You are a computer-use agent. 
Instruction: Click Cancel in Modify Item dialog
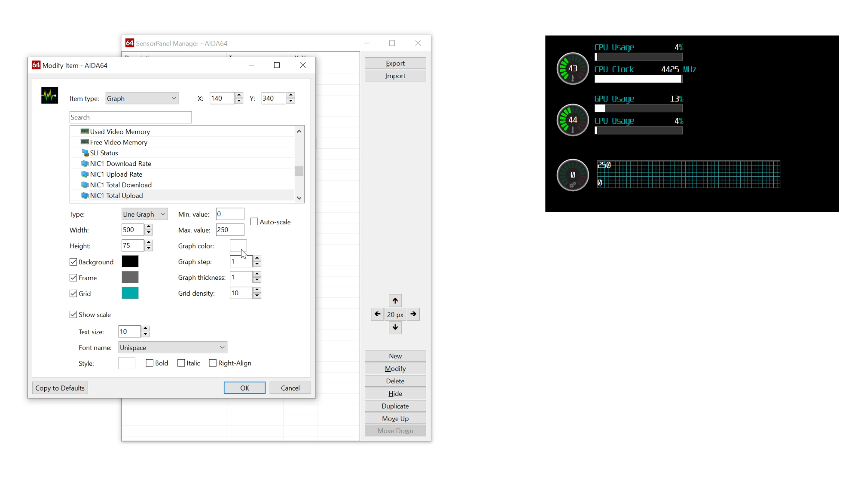290,388
